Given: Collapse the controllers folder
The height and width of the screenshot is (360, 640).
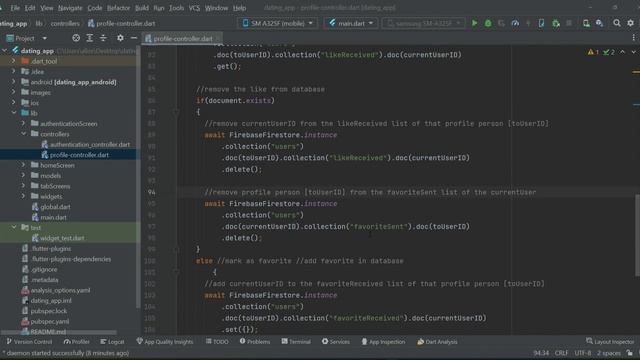Looking at the screenshot, I should coord(23,133).
